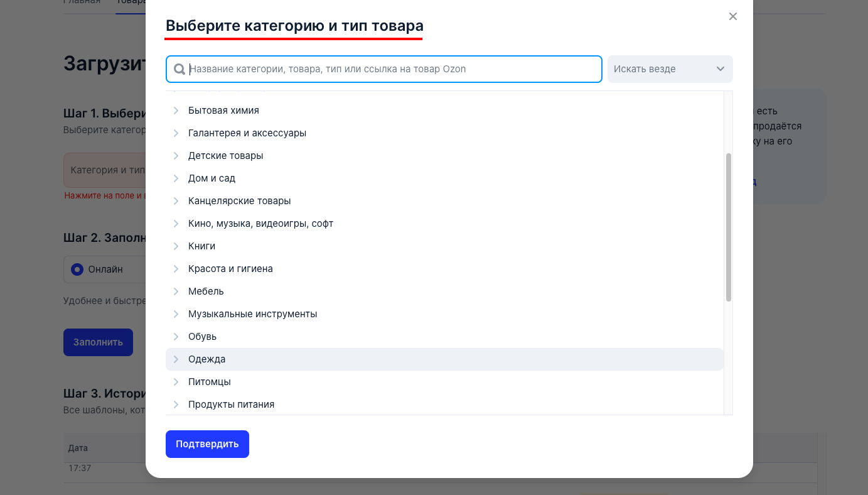Select the 'Музыкальные инструменты' category label
Viewport: 868px width, 495px height.
(253, 314)
